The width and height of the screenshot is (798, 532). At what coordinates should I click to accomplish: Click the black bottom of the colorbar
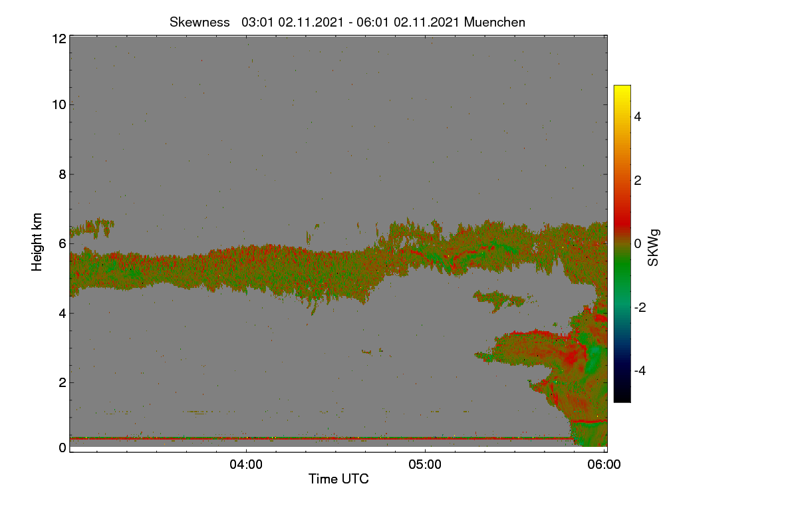pos(622,398)
